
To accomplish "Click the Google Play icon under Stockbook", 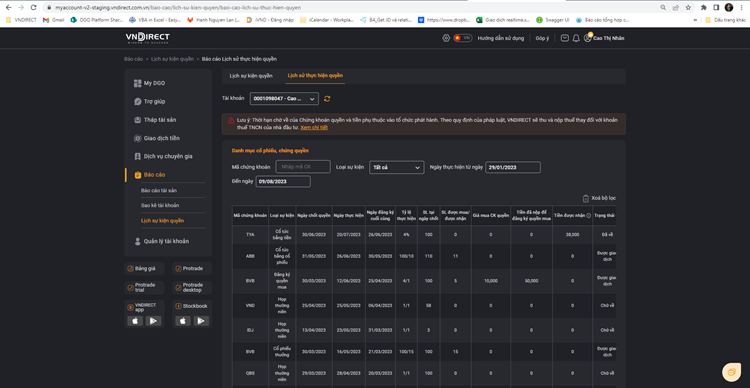I will pos(201,321).
